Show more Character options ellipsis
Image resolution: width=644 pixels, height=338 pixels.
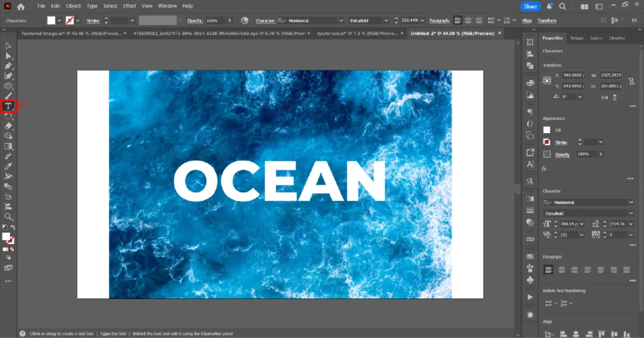[633, 245]
